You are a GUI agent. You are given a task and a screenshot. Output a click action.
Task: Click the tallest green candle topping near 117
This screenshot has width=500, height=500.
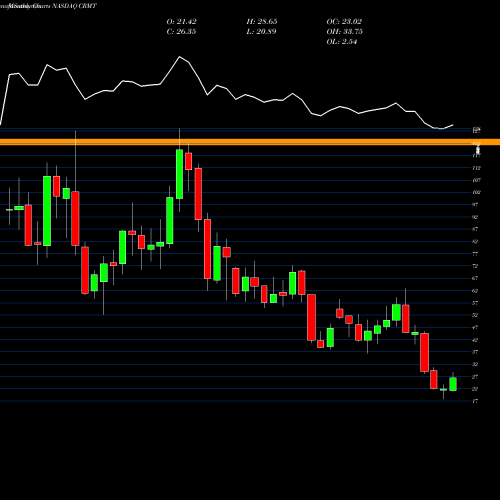pyautogui.click(x=179, y=174)
